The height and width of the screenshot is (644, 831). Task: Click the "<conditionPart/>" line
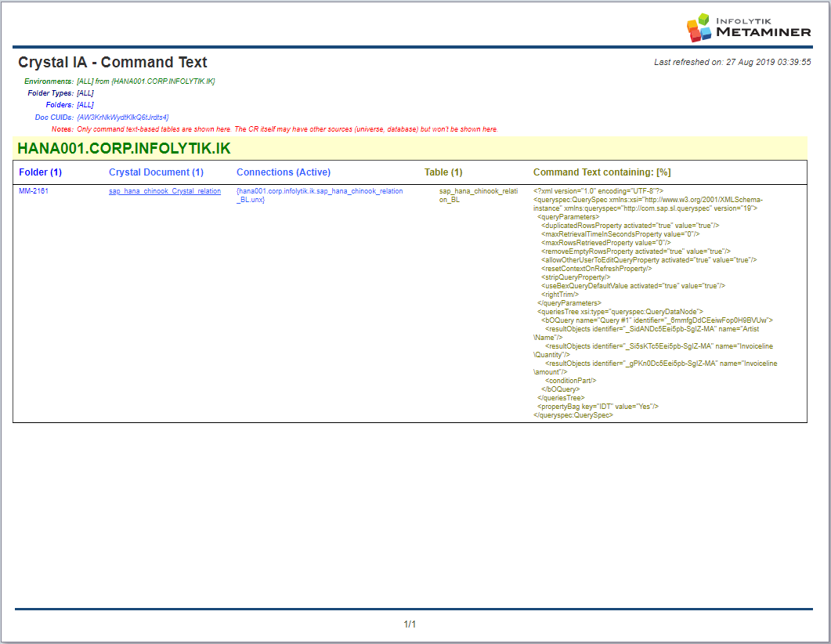[x=571, y=381]
